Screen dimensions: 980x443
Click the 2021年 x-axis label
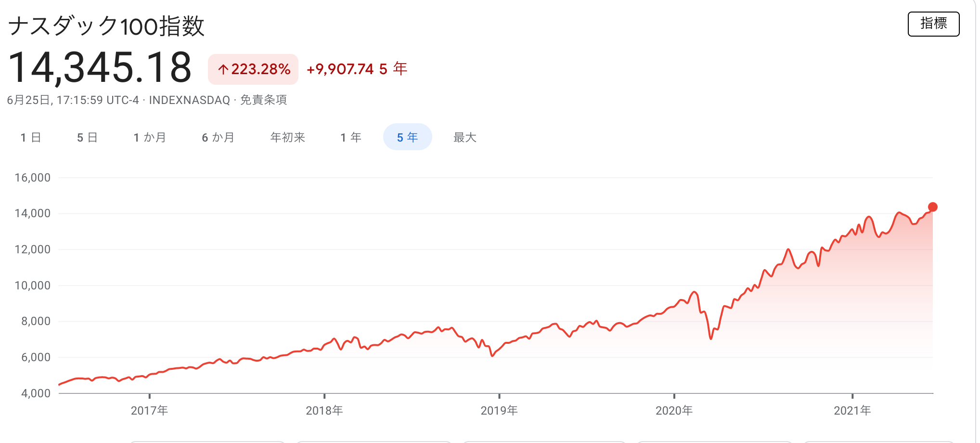[x=852, y=411]
